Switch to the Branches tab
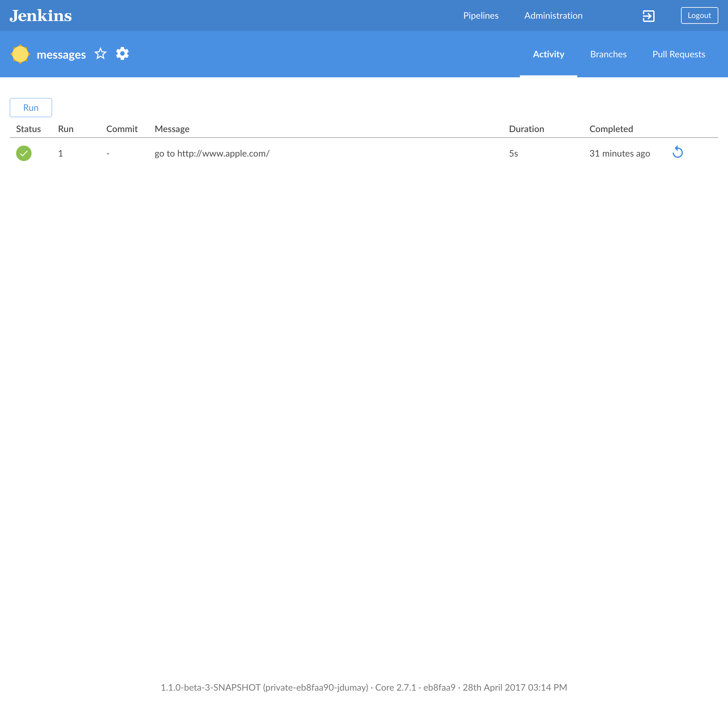Image resolution: width=728 pixels, height=708 pixels. 608,54
